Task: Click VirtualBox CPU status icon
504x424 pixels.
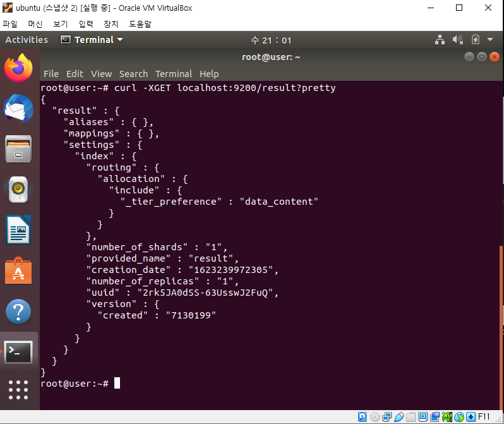Action: click(x=447, y=417)
